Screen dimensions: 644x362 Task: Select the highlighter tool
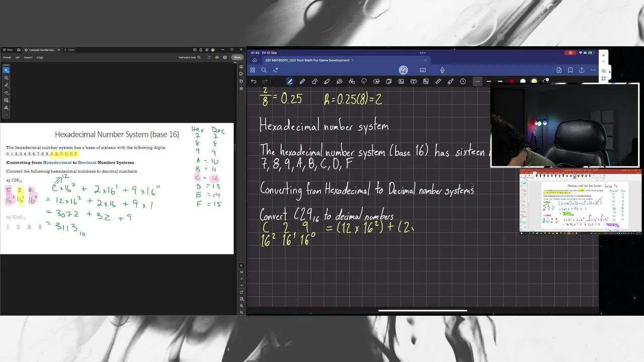pyautogui.click(x=327, y=81)
